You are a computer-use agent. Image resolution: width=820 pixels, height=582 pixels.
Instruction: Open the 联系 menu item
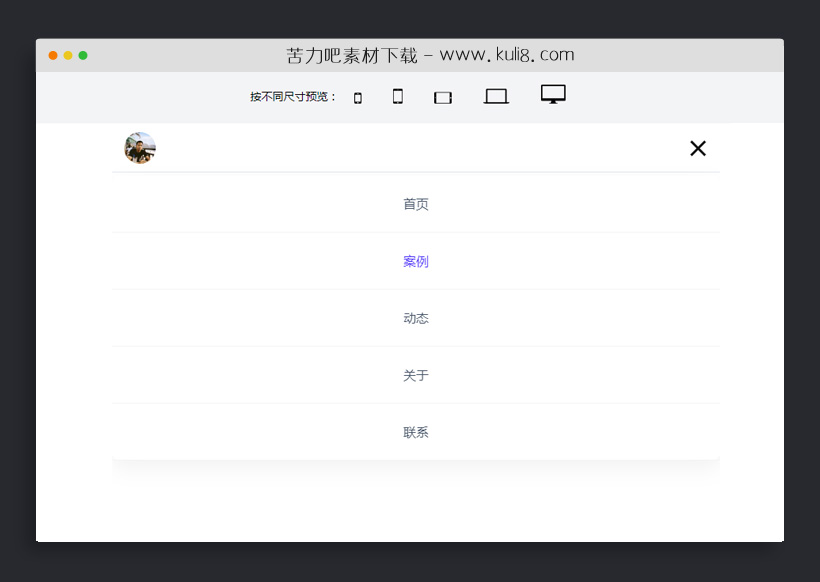coord(416,432)
